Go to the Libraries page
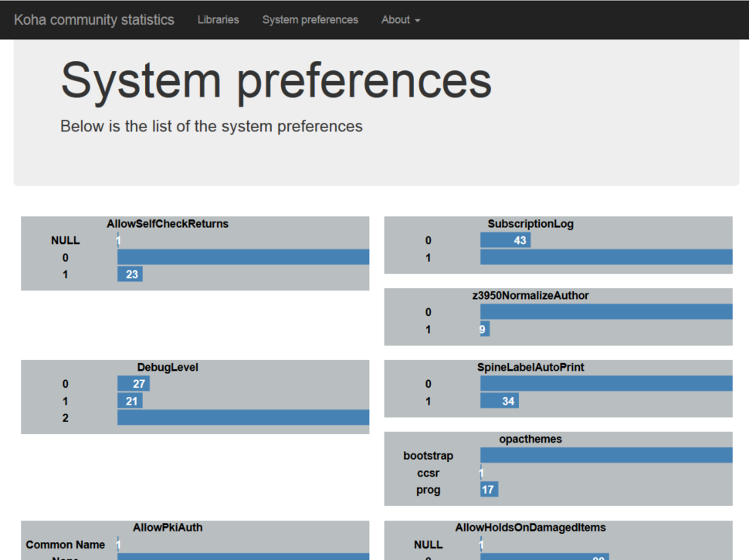This screenshot has width=749, height=560. 218,20
